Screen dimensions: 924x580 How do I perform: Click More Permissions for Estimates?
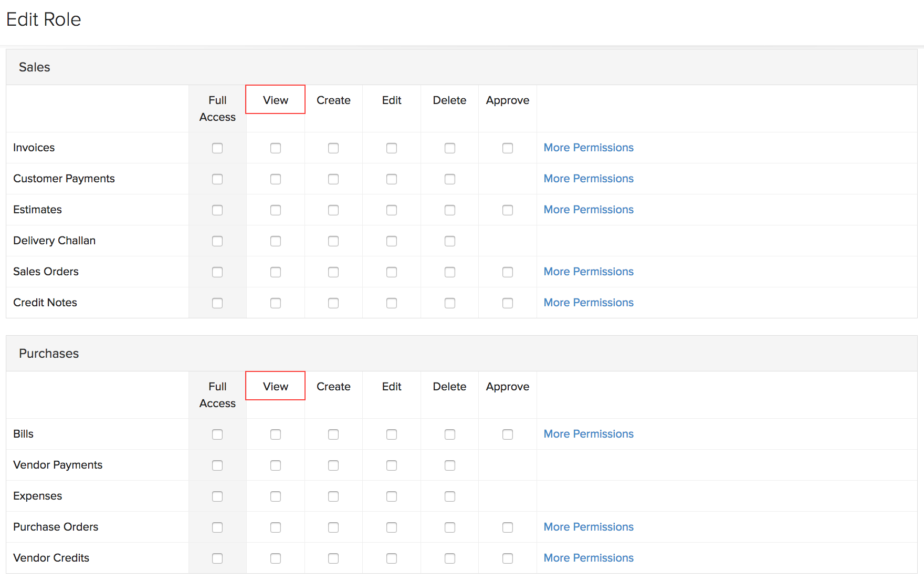589,210
